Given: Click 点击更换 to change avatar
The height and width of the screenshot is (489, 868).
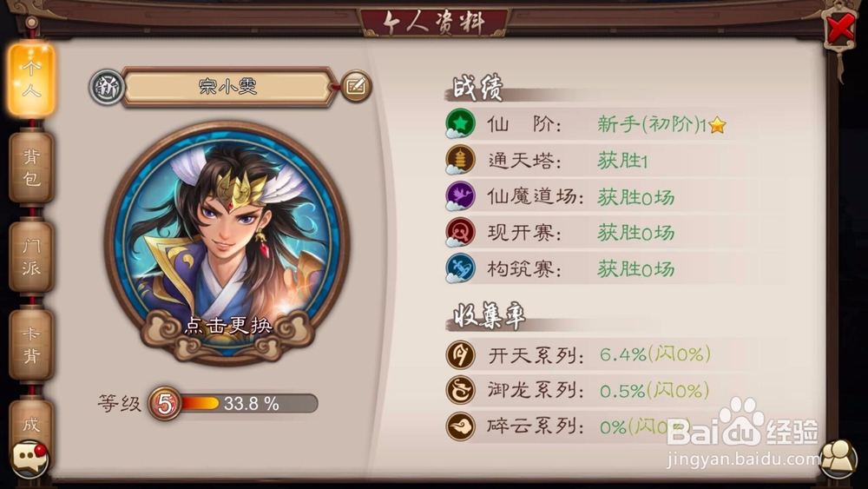Looking at the screenshot, I should [x=228, y=325].
